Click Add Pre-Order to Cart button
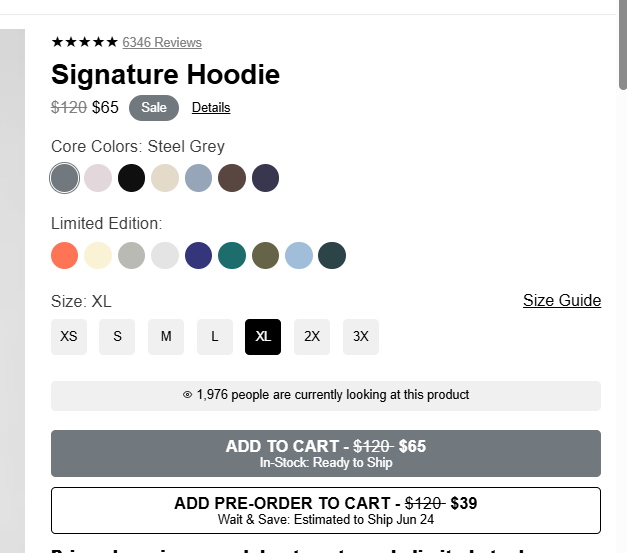627x553 pixels. tap(326, 510)
